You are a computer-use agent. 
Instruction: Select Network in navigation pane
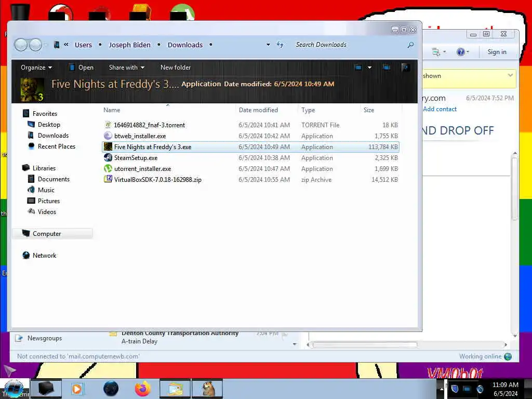click(x=45, y=256)
